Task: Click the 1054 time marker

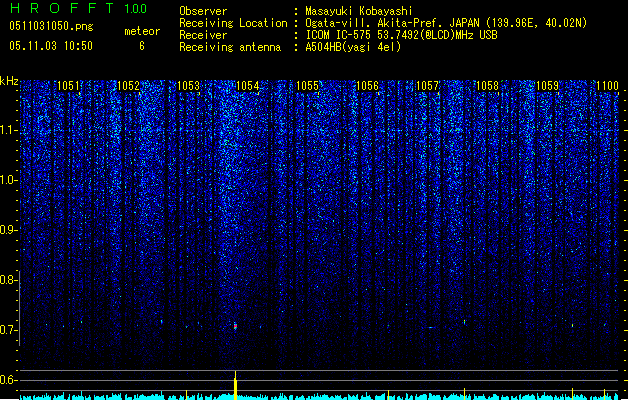Action: click(x=248, y=86)
